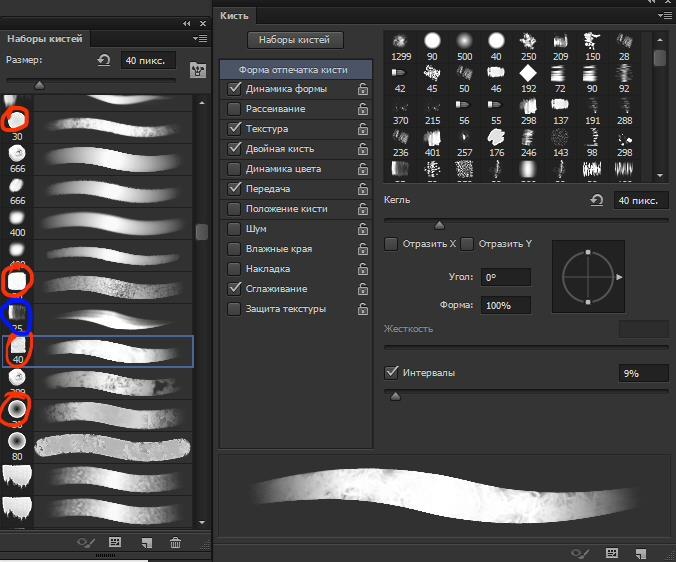Click the Кегль size slider handle

[439, 225]
